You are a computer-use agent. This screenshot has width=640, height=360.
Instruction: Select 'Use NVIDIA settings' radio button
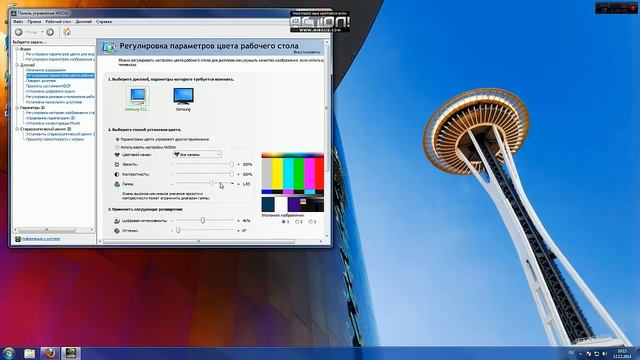(x=118, y=147)
